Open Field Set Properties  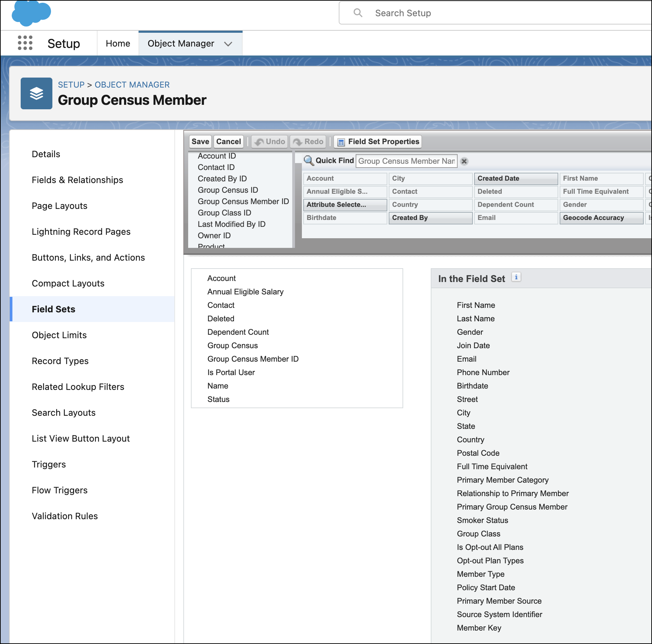(378, 142)
